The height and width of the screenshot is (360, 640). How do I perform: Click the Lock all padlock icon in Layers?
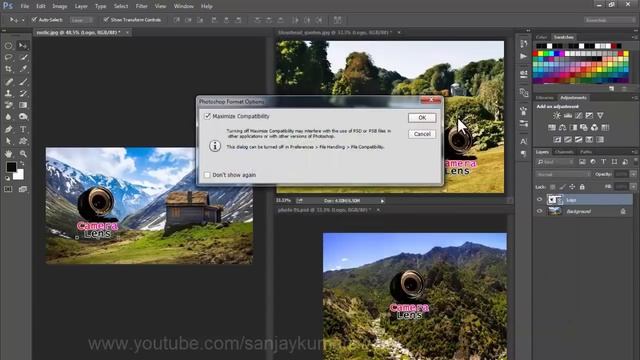click(x=582, y=187)
